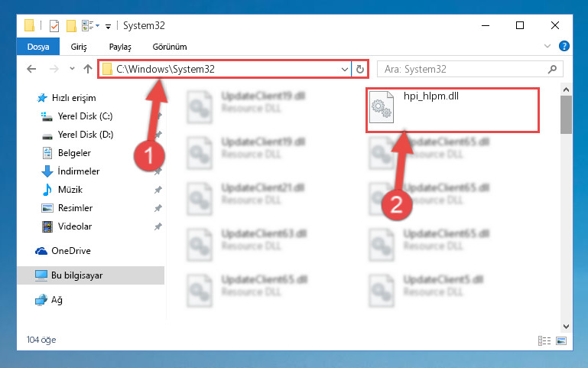Switch to details view icon in status bar
Screen dimensions: 588x368
544,340
